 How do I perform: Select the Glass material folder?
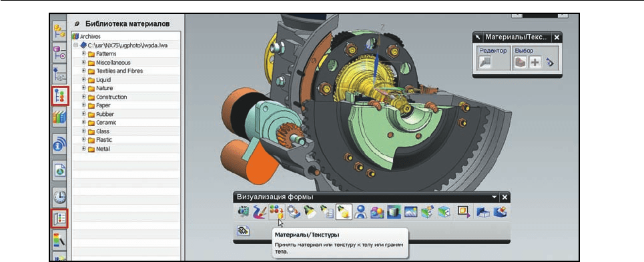coord(103,131)
